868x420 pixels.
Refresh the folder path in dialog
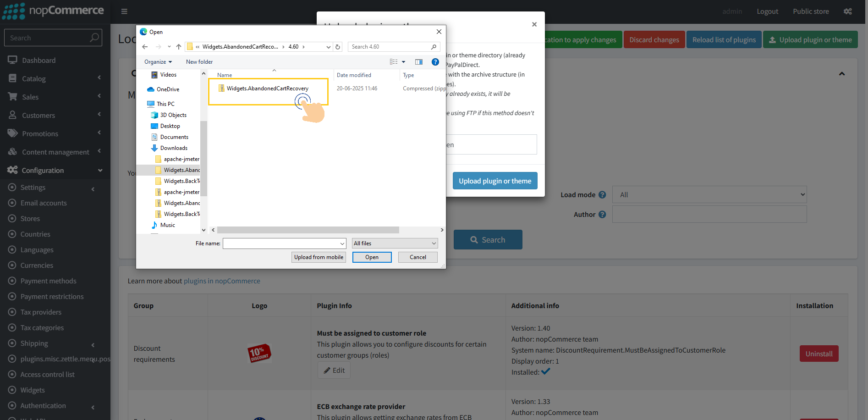[338, 47]
